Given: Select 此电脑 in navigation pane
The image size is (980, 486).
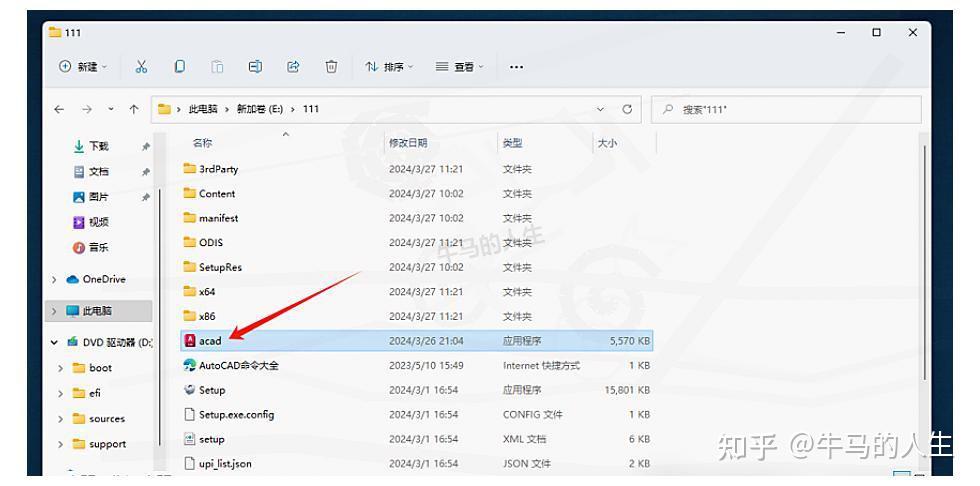Looking at the screenshot, I should pos(98,311).
